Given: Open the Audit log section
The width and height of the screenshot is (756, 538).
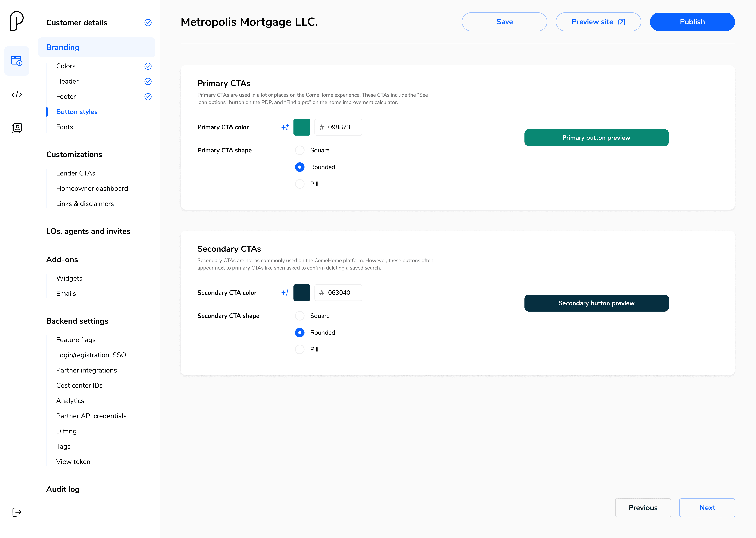Looking at the screenshot, I should click(63, 489).
